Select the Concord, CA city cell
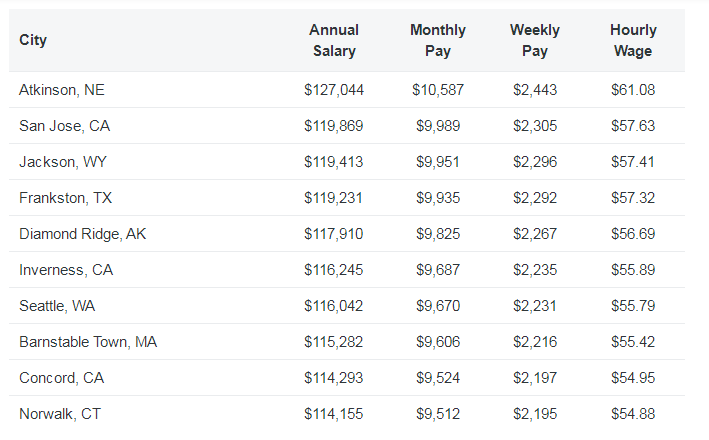The height and width of the screenshot is (440, 709). point(62,378)
